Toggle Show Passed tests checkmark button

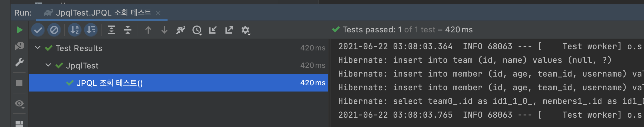coord(38,30)
